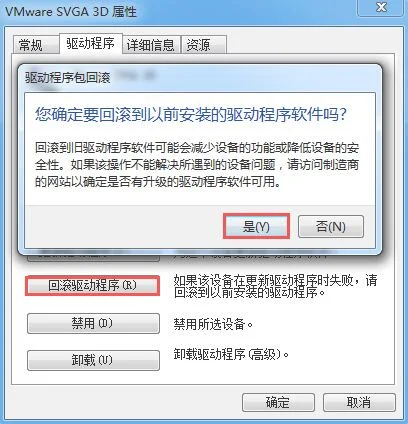
Task: Click the description beside 回滚驱动程序 button
Action: 275,286
